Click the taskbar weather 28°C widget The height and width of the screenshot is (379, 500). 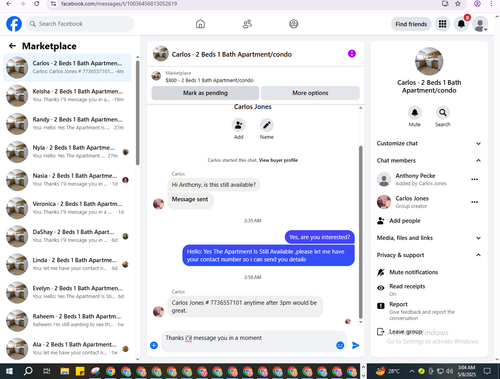click(388, 371)
